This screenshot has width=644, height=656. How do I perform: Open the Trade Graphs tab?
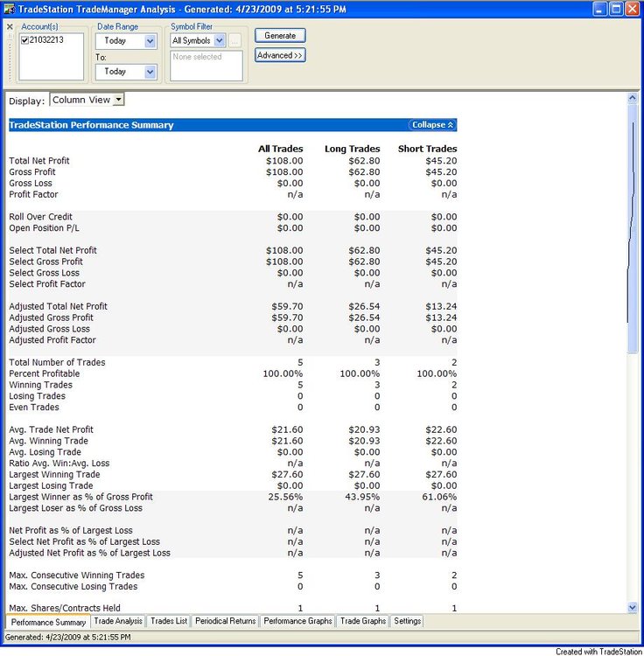[x=363, y=621]
